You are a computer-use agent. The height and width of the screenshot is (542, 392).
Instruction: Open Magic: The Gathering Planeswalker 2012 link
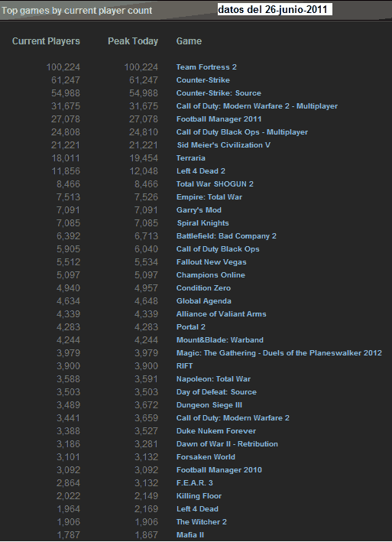pos(279,353)
